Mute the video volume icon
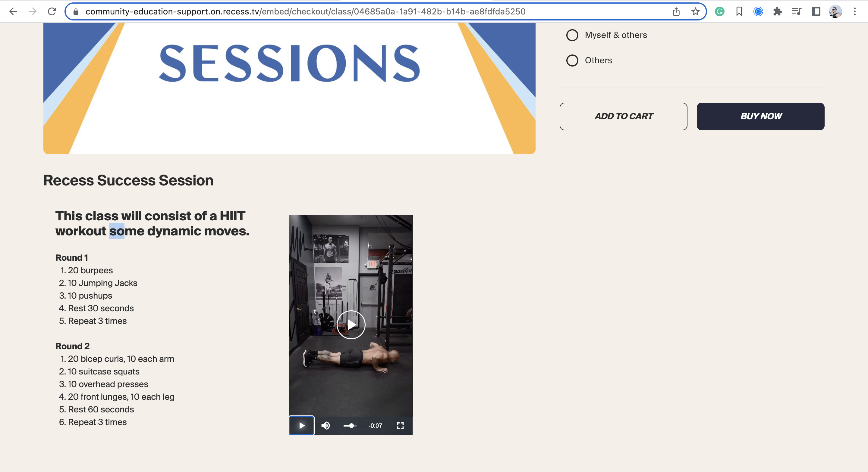The image size is (868, 472). [x=325, y=426]
